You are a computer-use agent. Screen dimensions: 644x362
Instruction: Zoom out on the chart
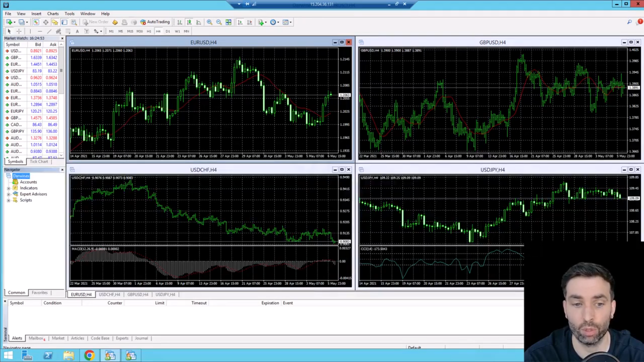click(219, 22)
